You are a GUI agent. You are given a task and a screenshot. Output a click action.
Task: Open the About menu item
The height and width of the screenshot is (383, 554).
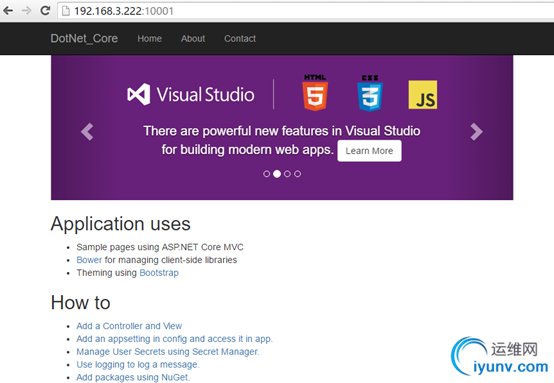[x=193, y=39]
